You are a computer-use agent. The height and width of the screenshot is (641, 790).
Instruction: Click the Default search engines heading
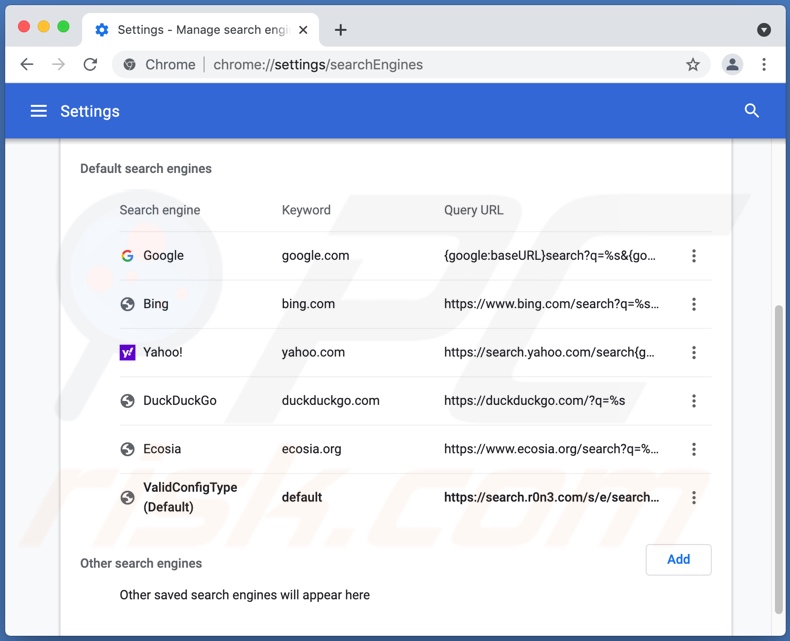[146, 169]
